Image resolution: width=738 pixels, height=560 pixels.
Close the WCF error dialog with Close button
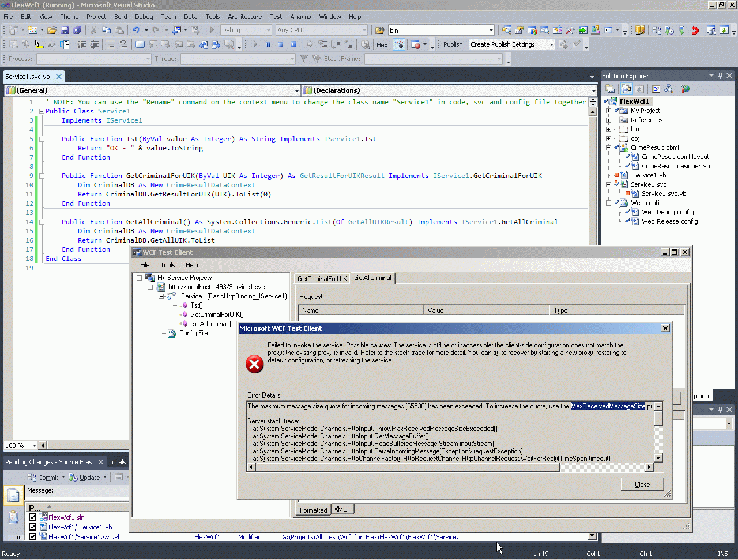click(642, 484)
